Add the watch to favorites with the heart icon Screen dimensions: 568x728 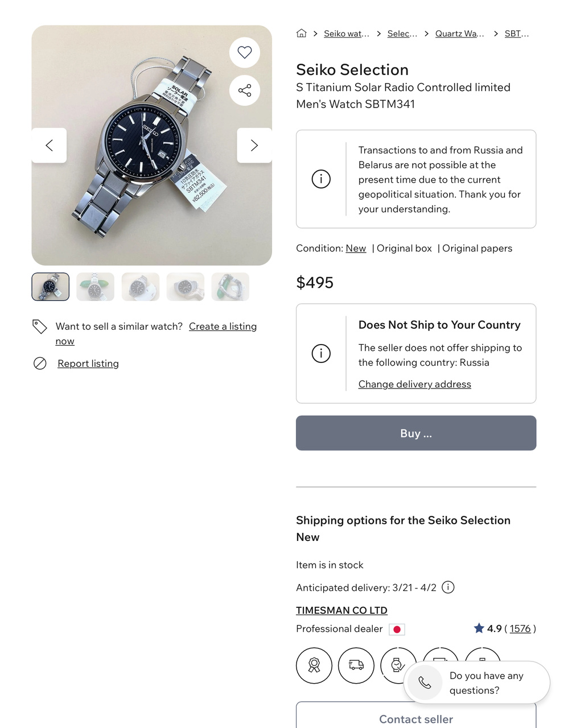coord(245,52)
